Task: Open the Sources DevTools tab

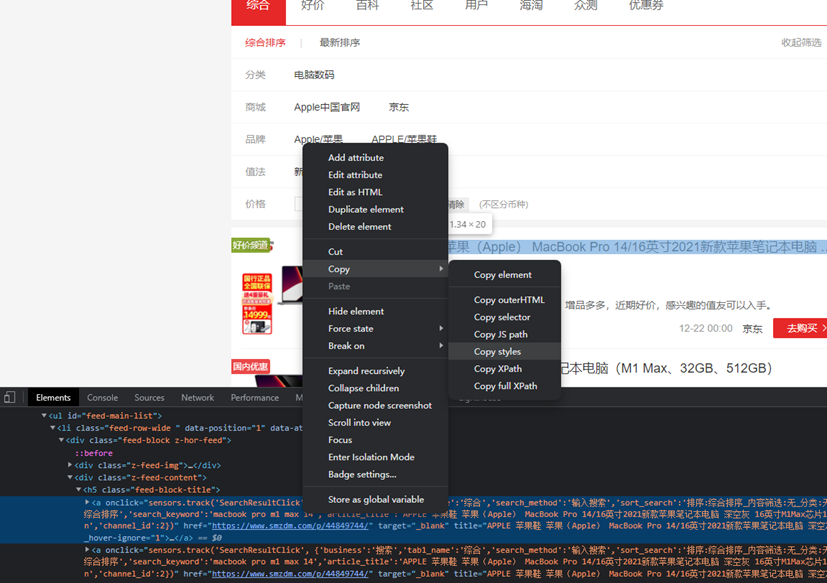Action: pos(149,398)
